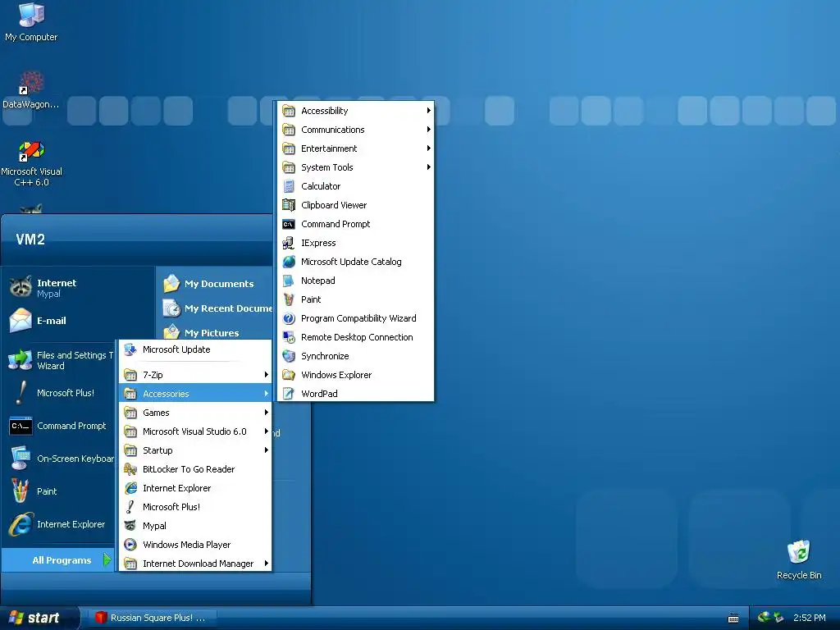Click the Mypal Internet icon in Start menu
Viewport: 840px width, 630px height.
tap(21, 287)
